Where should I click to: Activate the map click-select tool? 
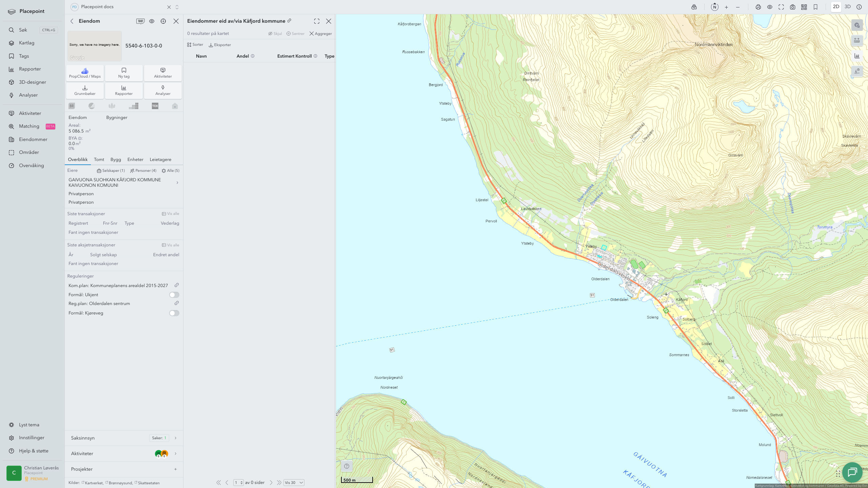(x=857, y=25)
